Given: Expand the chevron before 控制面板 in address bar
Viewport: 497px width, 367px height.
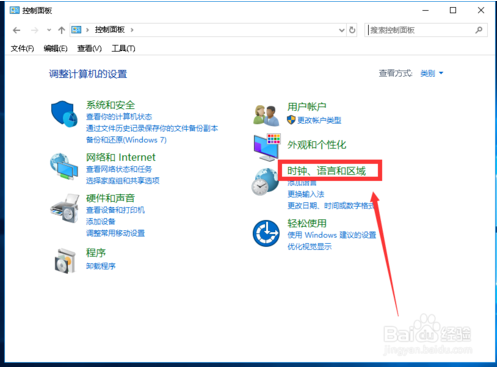Looking at the screenshot, I should pyautogui.click(x=87, y=30).
